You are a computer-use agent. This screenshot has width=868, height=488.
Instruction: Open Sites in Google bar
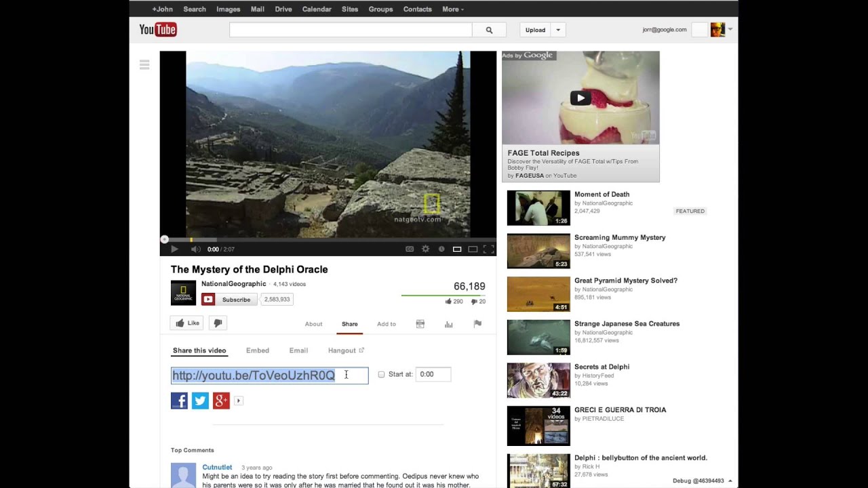click(x=350, y=9)
